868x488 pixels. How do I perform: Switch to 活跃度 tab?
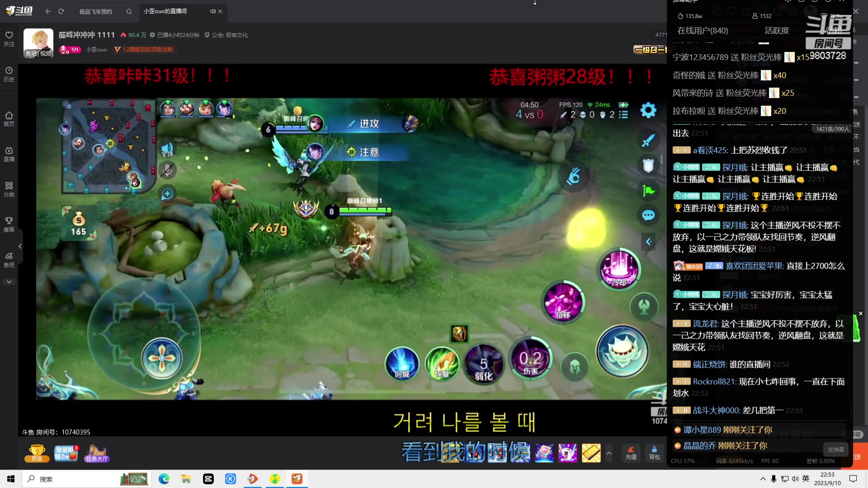tap(776, 30)
